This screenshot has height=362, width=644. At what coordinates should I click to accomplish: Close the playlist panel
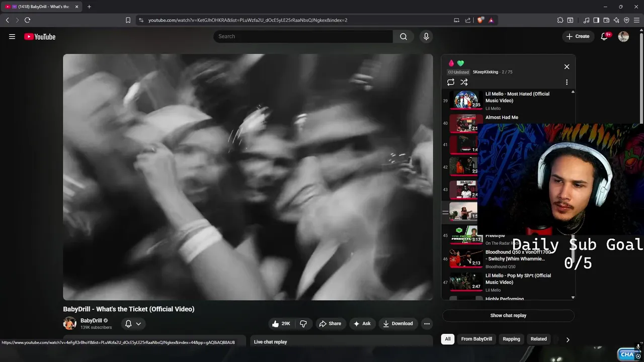click(567, 67)
